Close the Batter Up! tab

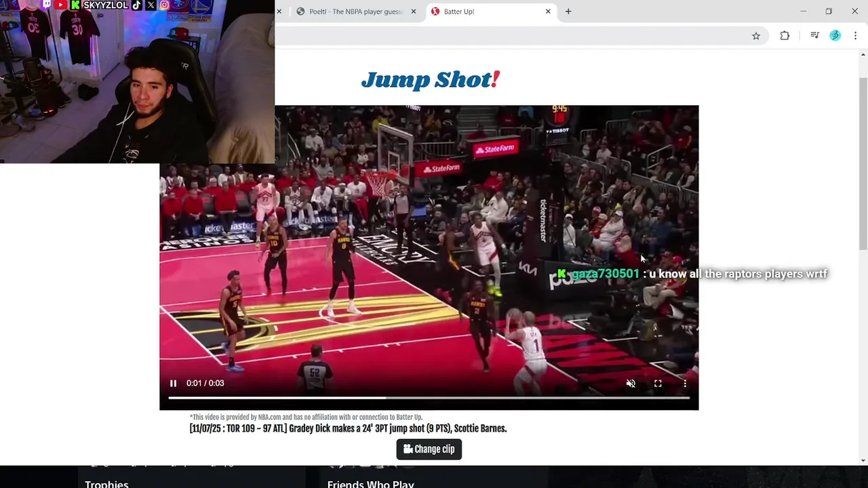548,12
